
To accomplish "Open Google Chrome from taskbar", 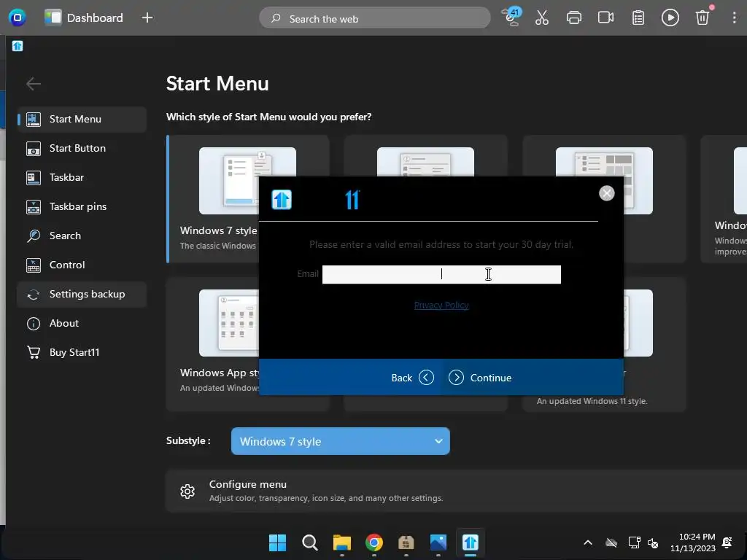I will point(374,542).
